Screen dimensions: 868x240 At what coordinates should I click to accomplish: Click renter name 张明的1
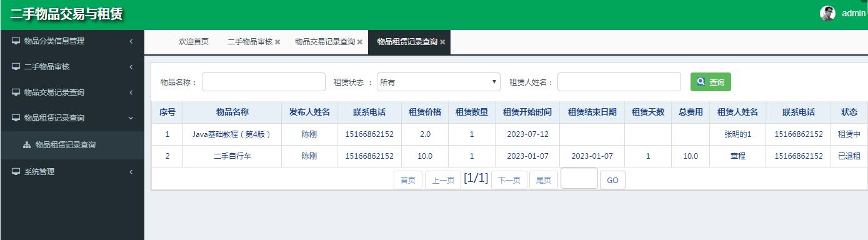737,134
